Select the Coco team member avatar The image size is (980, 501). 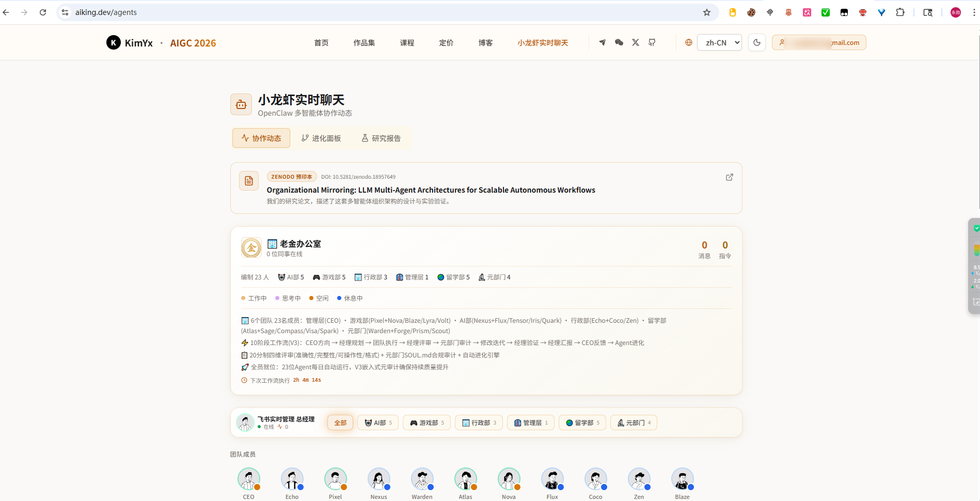point(595,479)
